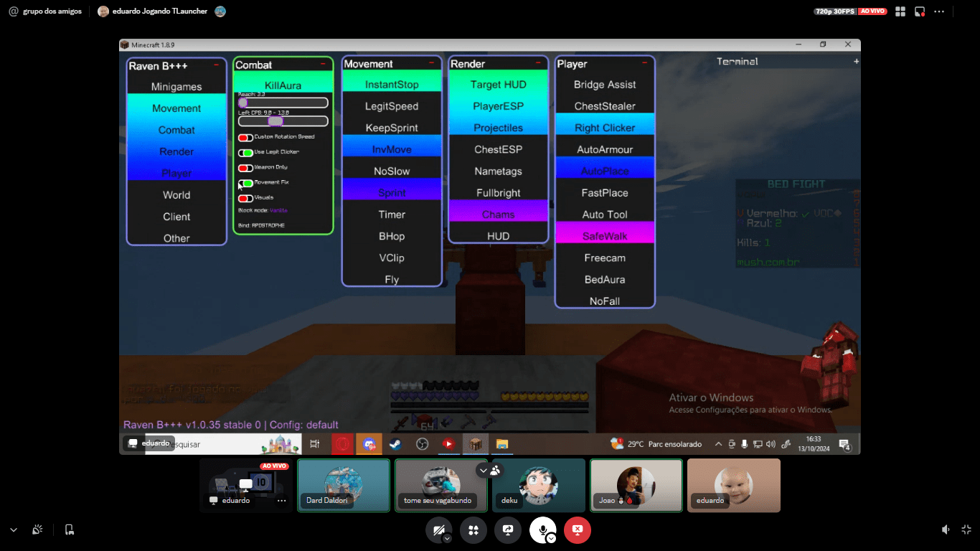Image resolution: width=980 pixels, height=551 pixels.
Task: Select Dard Daldori participant tile
Action: point(344,486)
